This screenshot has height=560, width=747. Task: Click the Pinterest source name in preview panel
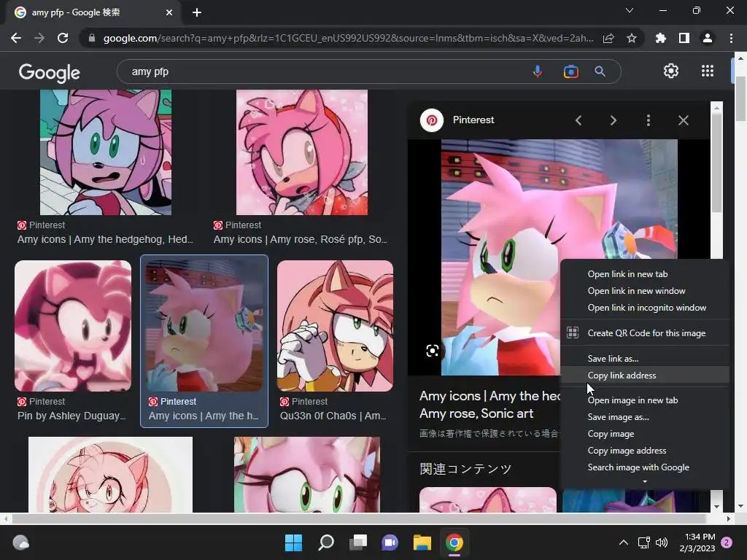473,120
